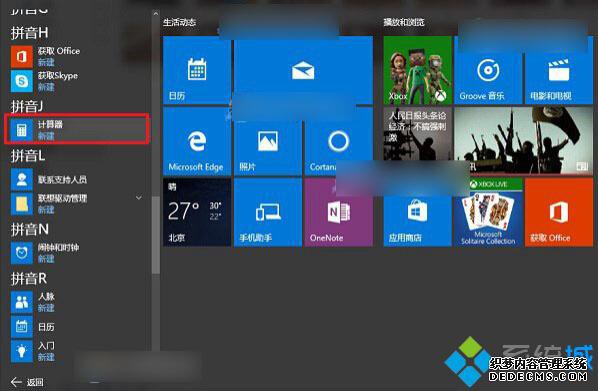Click the 闹钟和时钟 list entry text

point(58,248)
